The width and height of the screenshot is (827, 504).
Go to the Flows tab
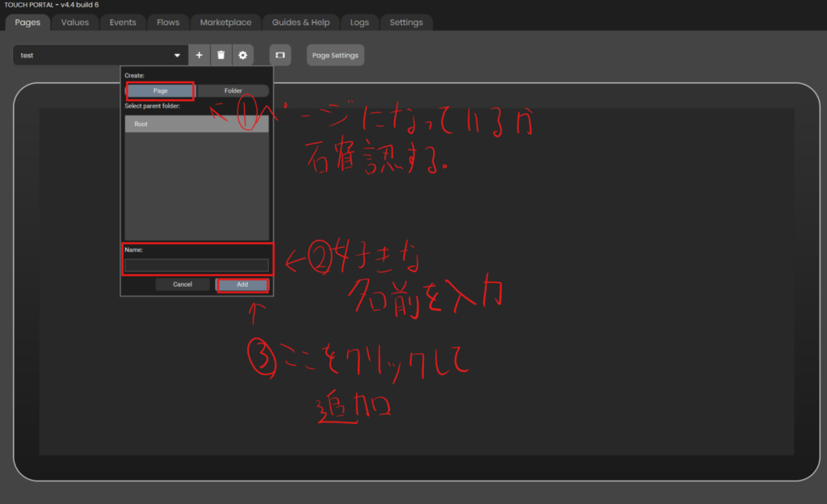[168, 23]
